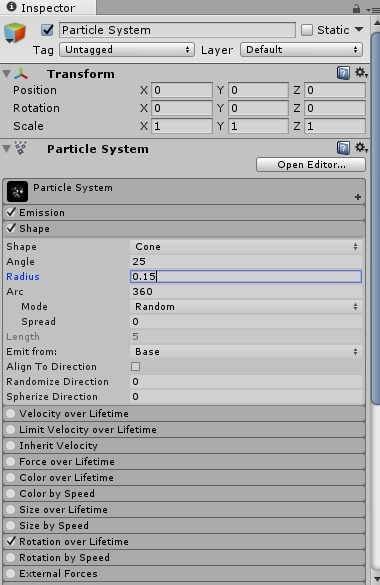This screenshot has width=380, height=585.
Task: Click the Angle value field
Action: click(246, 262)
